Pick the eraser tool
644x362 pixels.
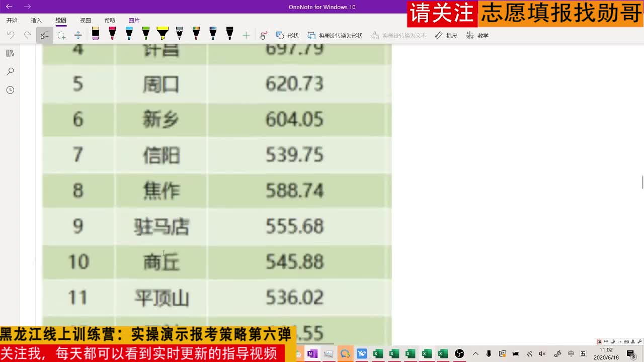[x=95, y=34]
